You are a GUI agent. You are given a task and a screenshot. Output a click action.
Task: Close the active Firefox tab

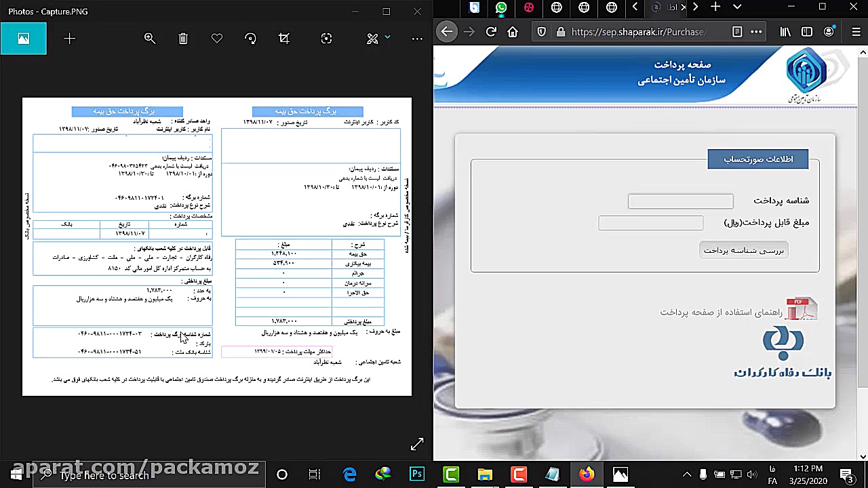point(683,7)
